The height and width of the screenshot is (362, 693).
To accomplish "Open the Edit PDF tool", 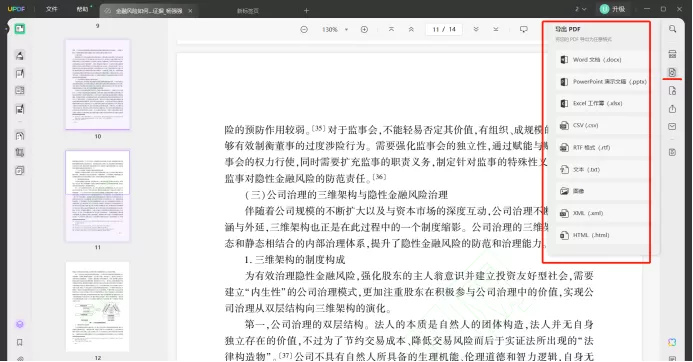I will (19, 73).
